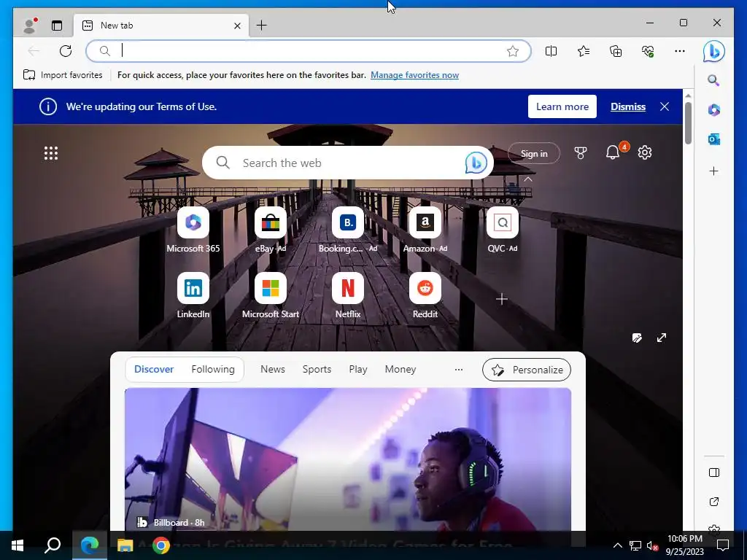Image resolution: width=747 pixels, height=560 pixels.
Task: Open Outlook in the sidebar
Action: click(713, 139)
